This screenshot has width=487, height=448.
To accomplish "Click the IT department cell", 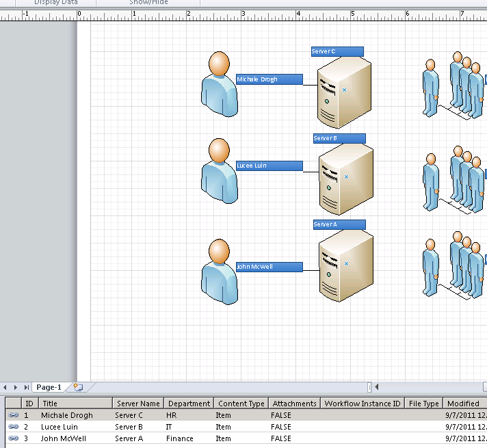I will pyautogui.click(x=169, y=427).
